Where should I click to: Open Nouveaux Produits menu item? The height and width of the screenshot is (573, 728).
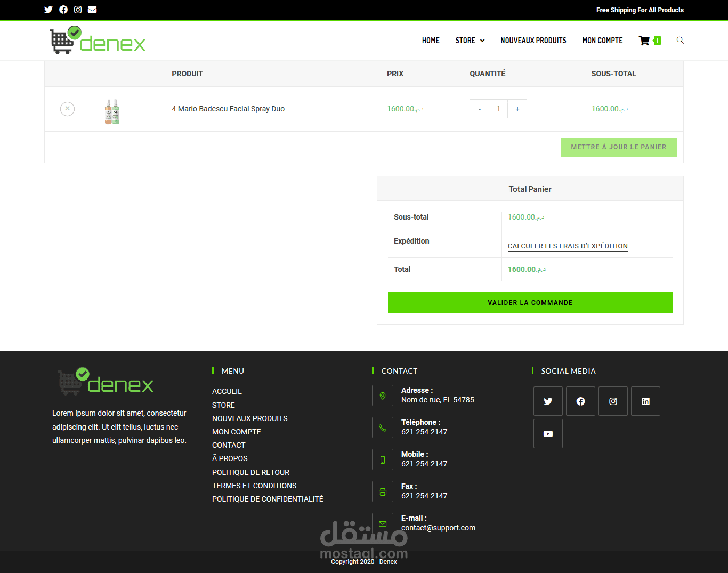533,41
